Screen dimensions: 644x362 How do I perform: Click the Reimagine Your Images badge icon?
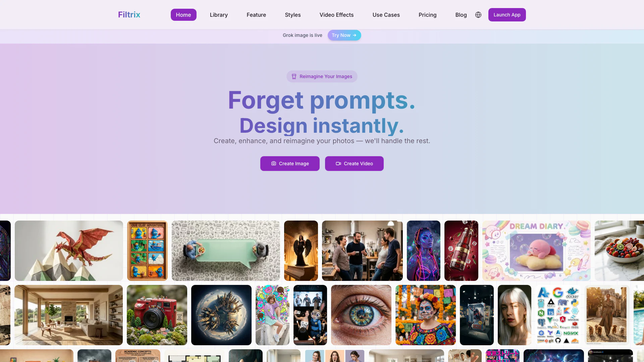coord(294,76)
